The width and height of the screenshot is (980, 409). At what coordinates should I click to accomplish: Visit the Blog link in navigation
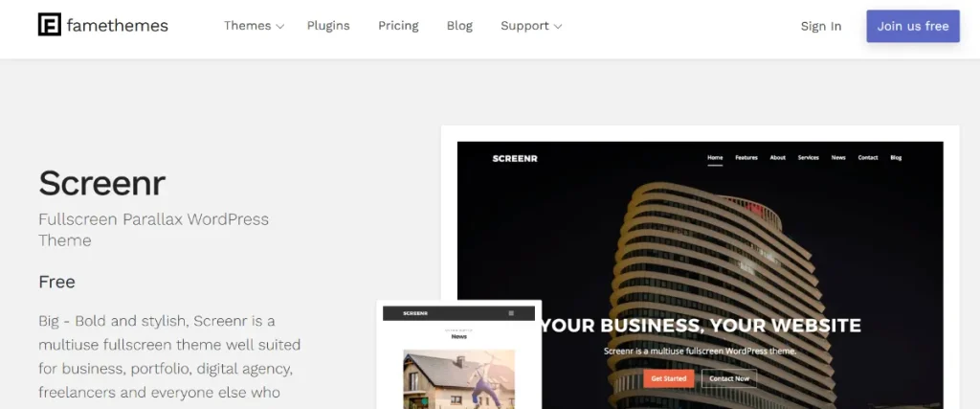pos(459,26)
